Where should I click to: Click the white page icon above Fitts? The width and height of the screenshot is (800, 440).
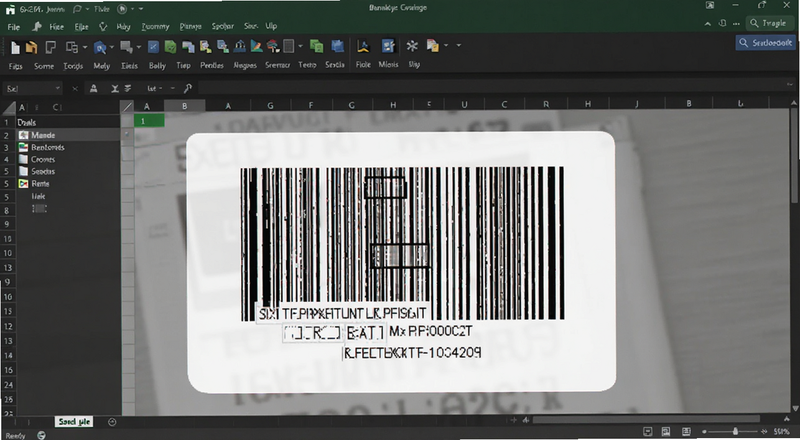pos(15,47)
